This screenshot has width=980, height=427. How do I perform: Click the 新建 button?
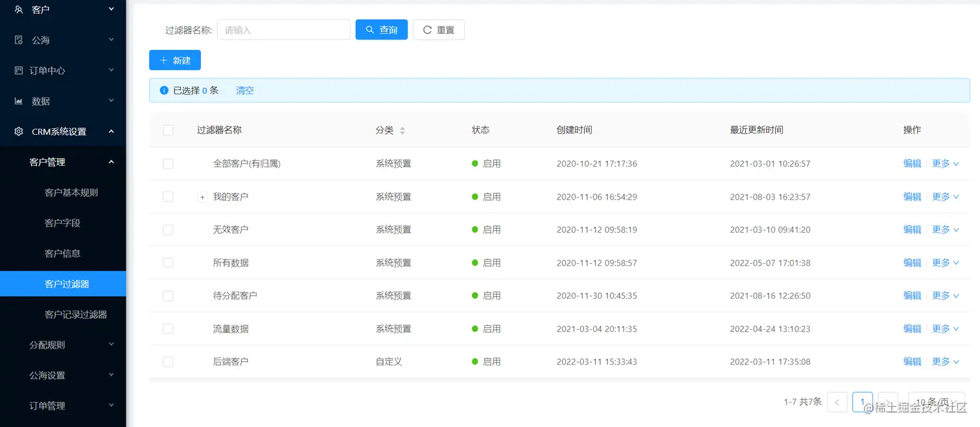coord(175,60)
